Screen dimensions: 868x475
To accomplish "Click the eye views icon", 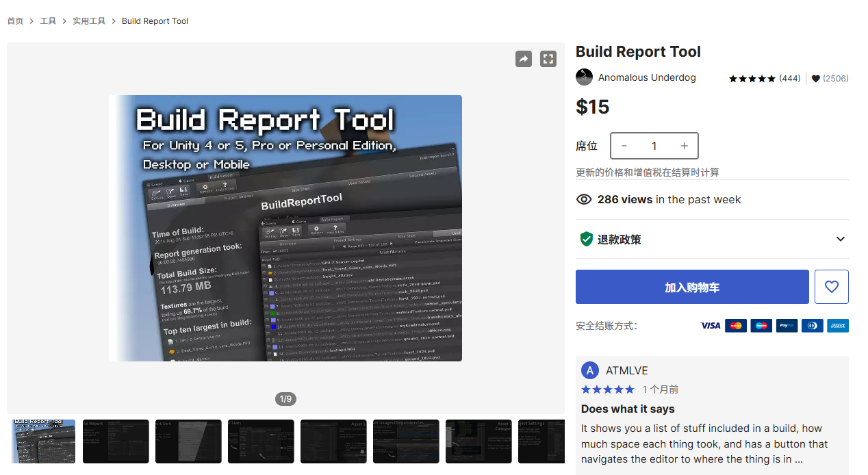I will point(584,200).
